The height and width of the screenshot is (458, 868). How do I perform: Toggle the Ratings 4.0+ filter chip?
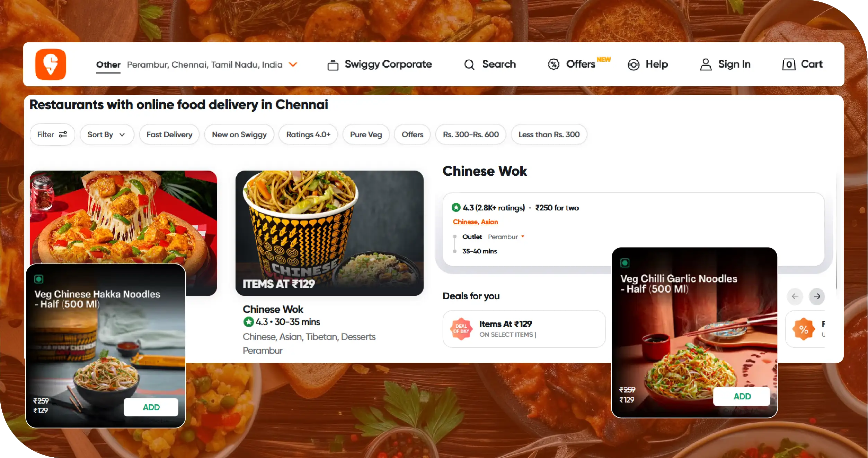pyautogui.click(x=308, y=135)
